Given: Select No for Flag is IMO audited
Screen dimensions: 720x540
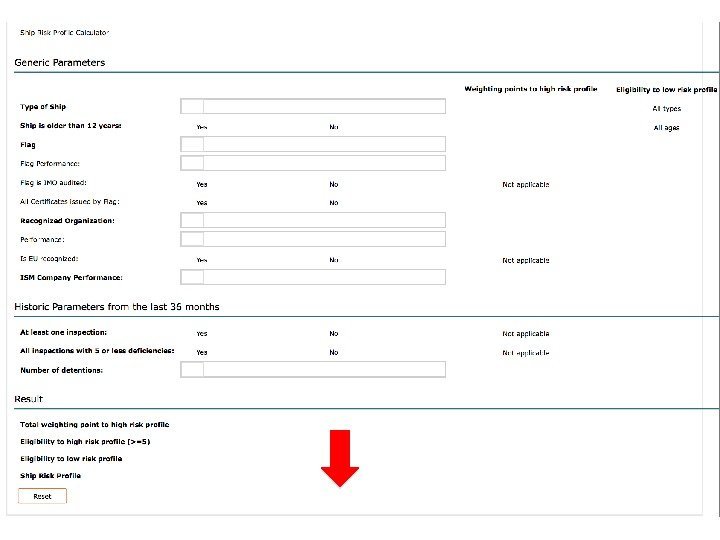Looking at the screenshot, I should coord(334,184).
